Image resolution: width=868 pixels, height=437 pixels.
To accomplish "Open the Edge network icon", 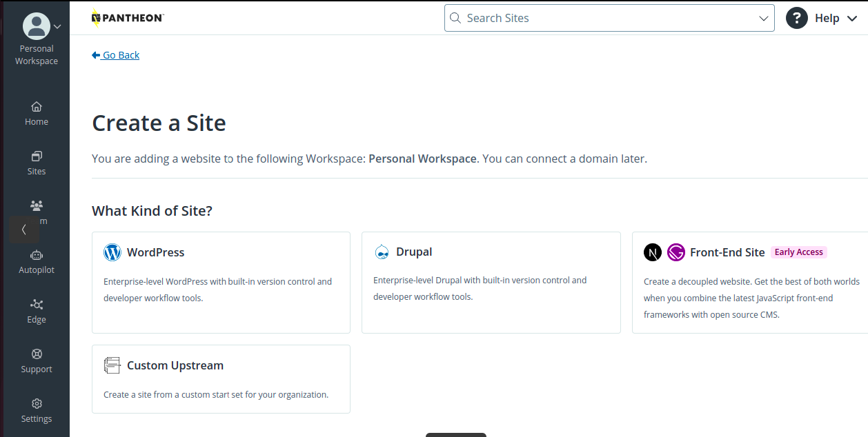I will [x=37, y=305].
